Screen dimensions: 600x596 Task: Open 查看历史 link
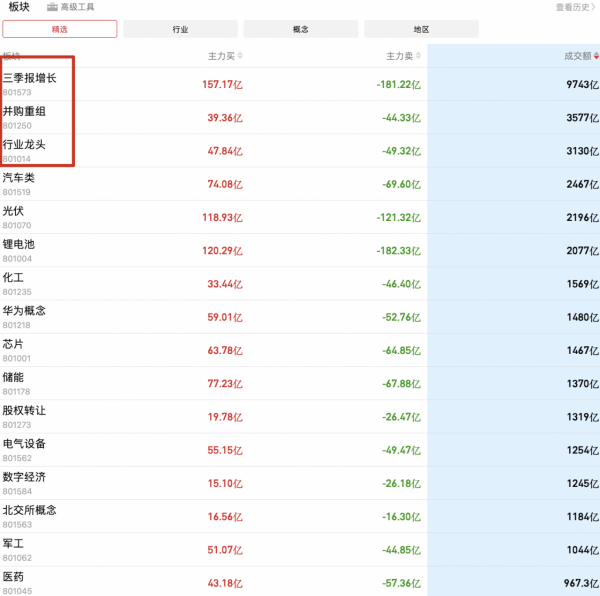[575, 7]
